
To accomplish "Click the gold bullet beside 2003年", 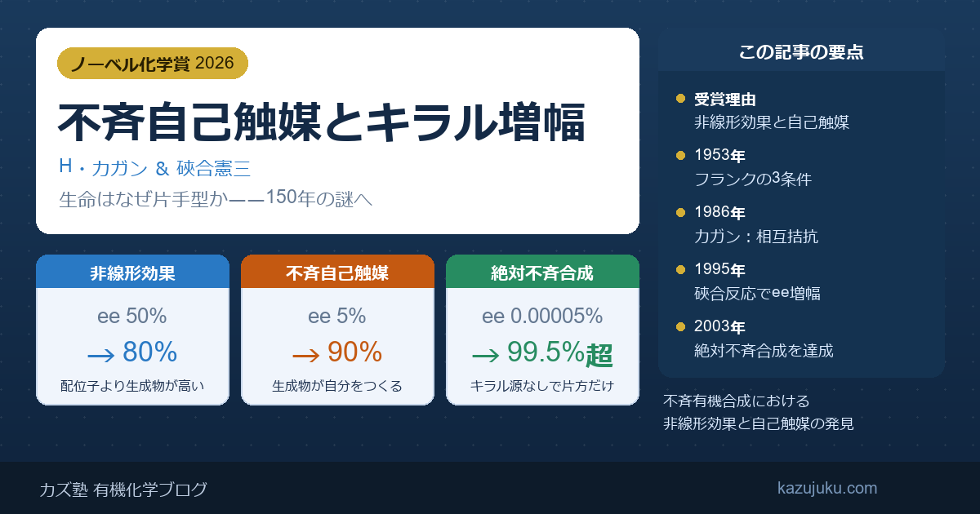I will click(680, 326).
